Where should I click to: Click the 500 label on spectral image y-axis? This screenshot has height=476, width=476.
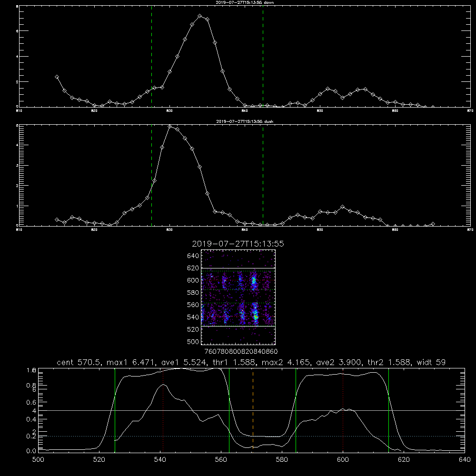point(193,342)
